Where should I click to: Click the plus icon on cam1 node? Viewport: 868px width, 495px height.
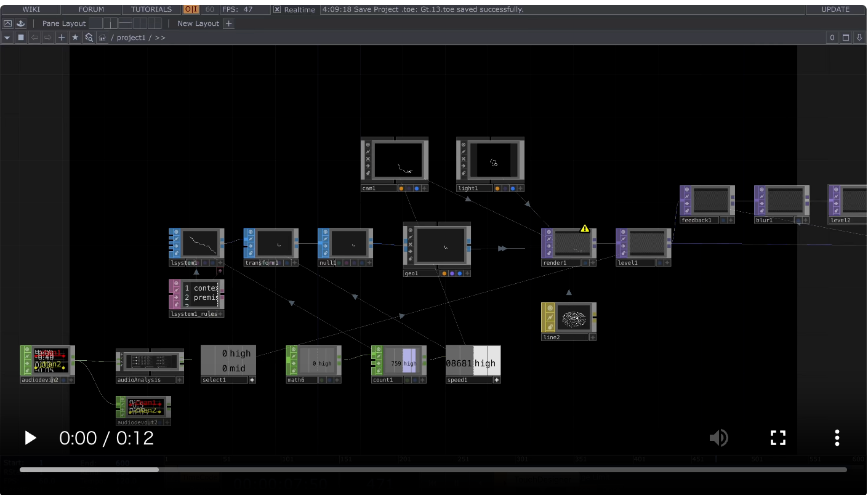coord(425,188)
